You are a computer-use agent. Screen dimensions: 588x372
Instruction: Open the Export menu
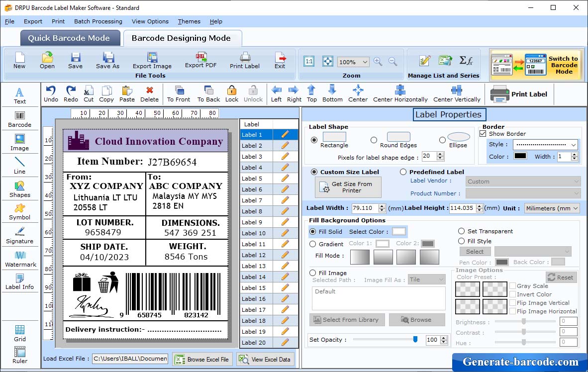click(x=33, y=21)
